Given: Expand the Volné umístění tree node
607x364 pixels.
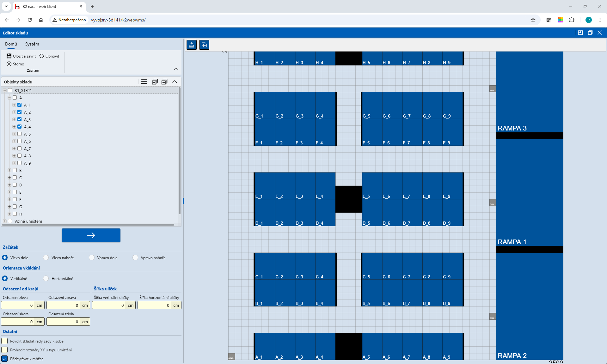Looking at the screenshot, I should [x=5, y=221].
